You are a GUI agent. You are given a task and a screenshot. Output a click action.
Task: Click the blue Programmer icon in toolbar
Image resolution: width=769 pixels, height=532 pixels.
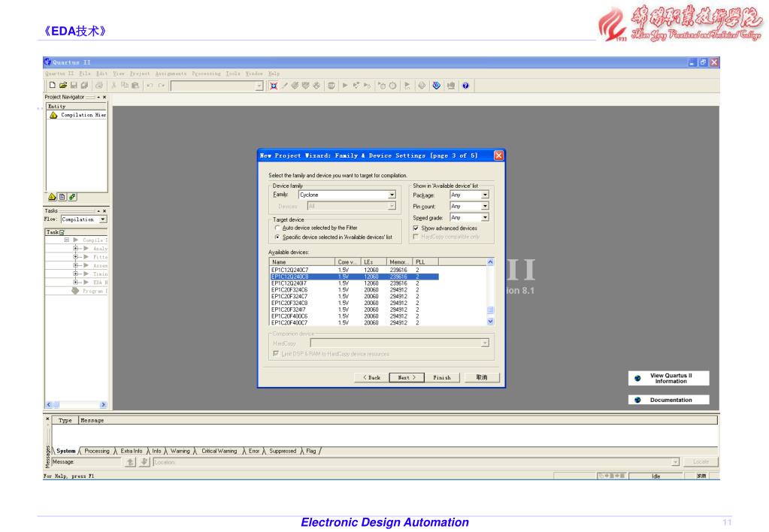click(436, 86)
